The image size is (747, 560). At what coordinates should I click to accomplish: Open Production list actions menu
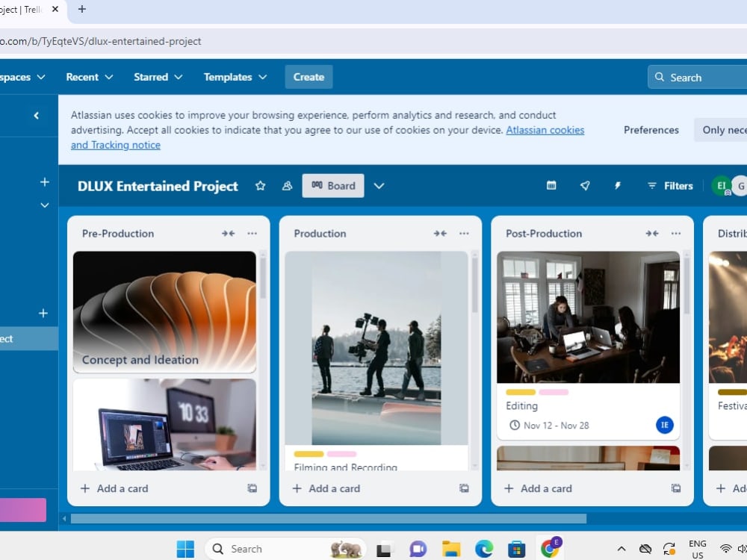[x=464, y=233]
